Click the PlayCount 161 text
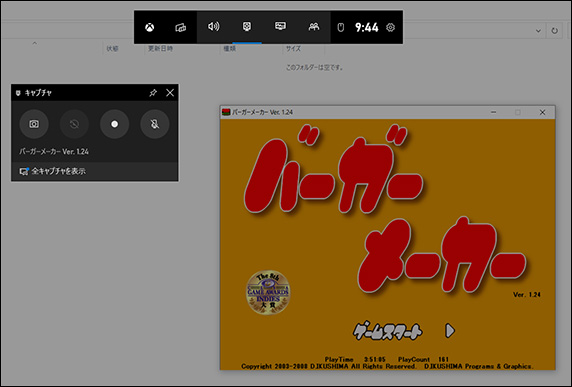Viewport: 572px width, 387px height. tap(423, 359)
